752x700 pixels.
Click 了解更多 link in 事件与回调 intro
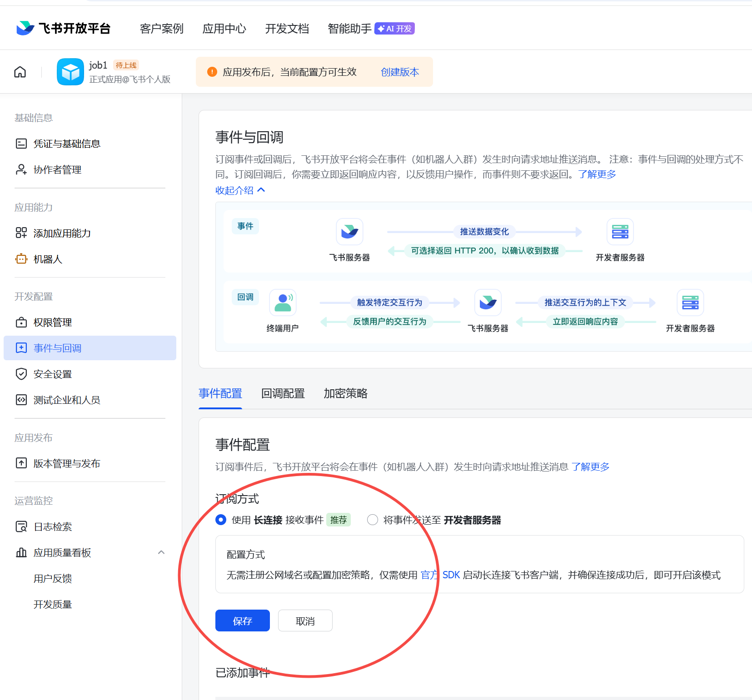[x=597, y=174]
